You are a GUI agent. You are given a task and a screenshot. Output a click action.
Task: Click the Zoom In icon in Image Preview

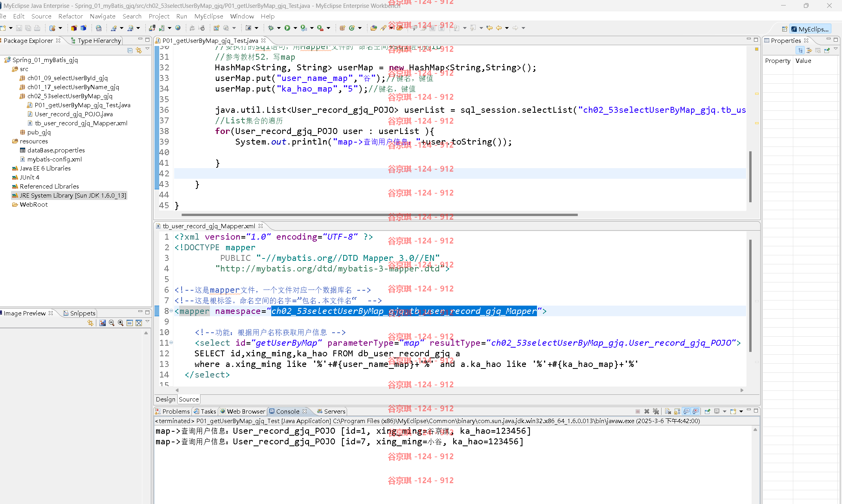121,323
